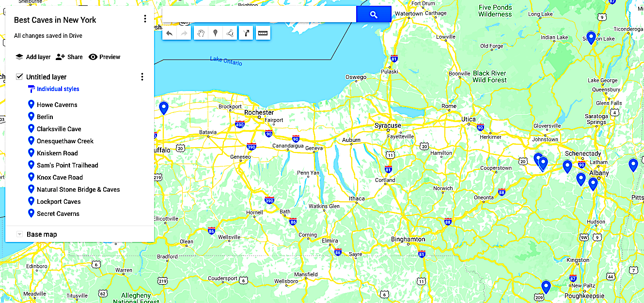Open the map title three-dot menu
Viewport: 644px width, 303px height.
pyautogui.click(x=145, y=19)
